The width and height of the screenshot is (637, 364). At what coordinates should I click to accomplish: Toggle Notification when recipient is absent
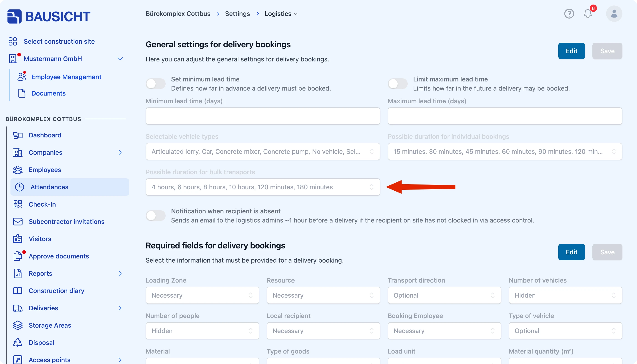click(x=156, y=215)
